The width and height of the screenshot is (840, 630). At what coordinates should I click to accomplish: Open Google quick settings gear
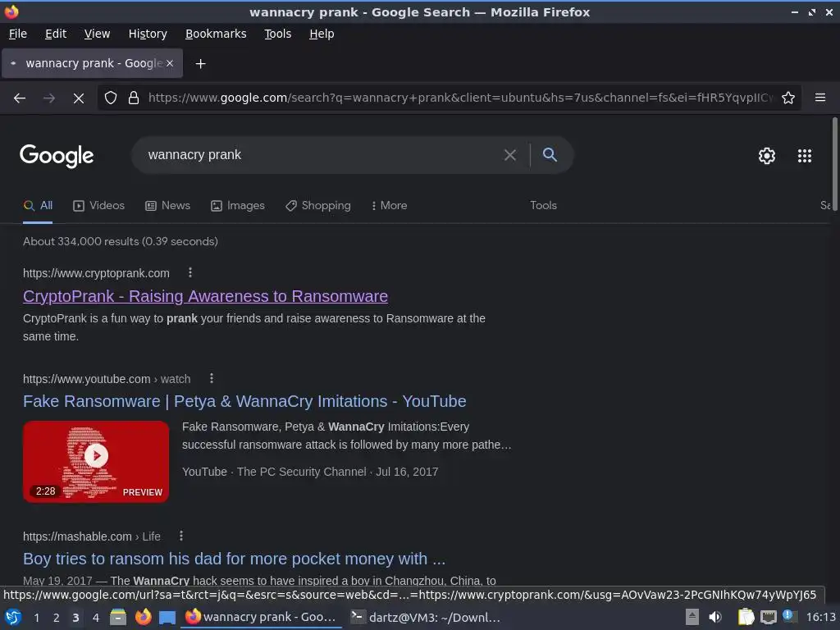click(767, 156)
